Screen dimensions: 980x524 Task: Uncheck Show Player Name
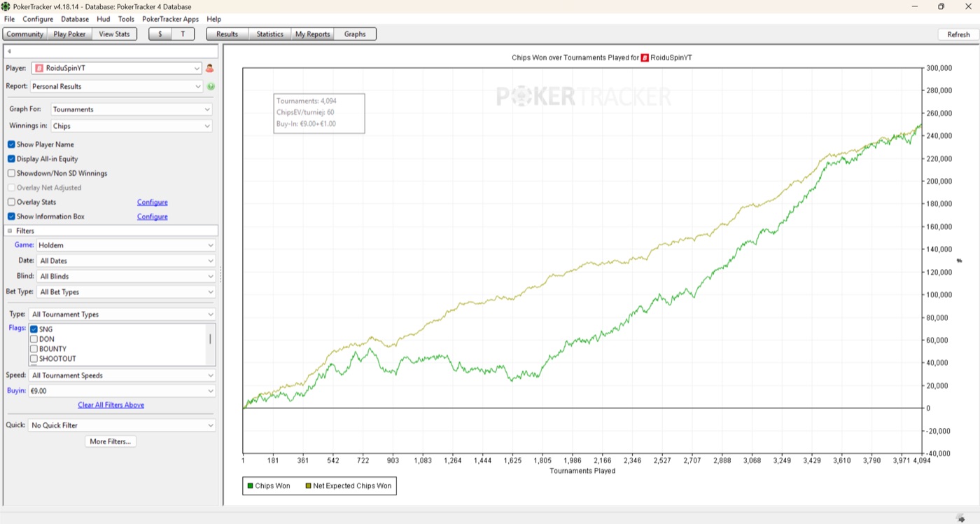coord(11,144)
